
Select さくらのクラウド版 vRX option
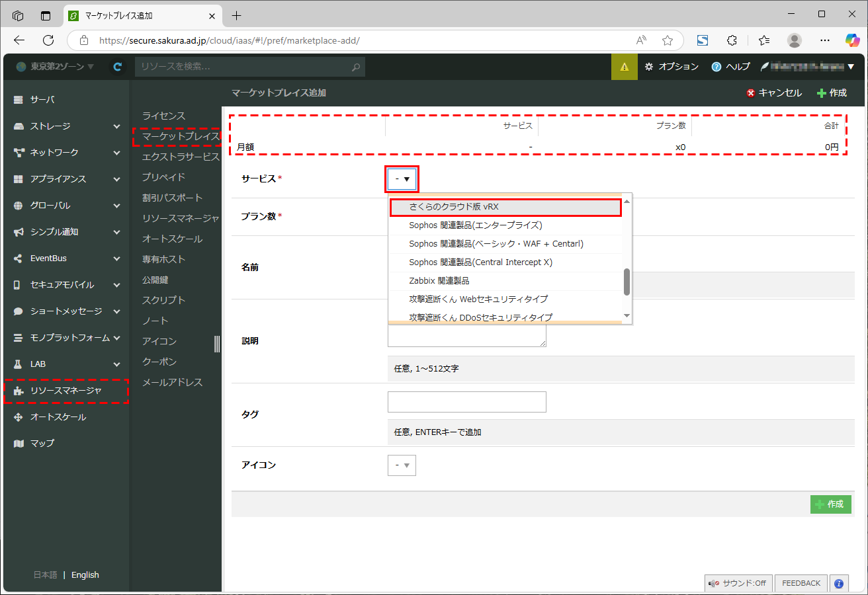(505, 207)
